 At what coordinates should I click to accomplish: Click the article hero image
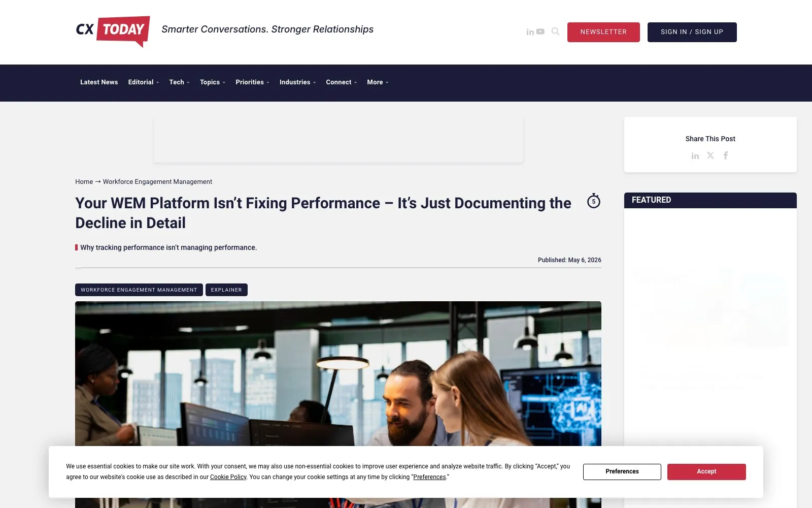(338, 373)
